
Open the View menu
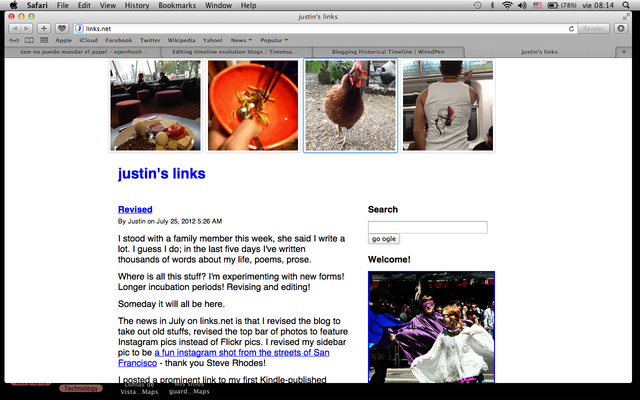tap(108, 5)
